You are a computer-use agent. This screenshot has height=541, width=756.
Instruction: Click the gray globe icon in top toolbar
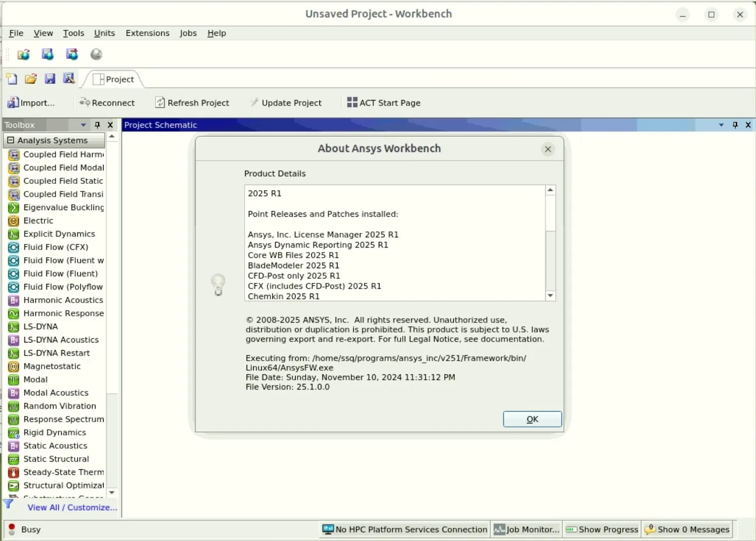coord(96,55)
